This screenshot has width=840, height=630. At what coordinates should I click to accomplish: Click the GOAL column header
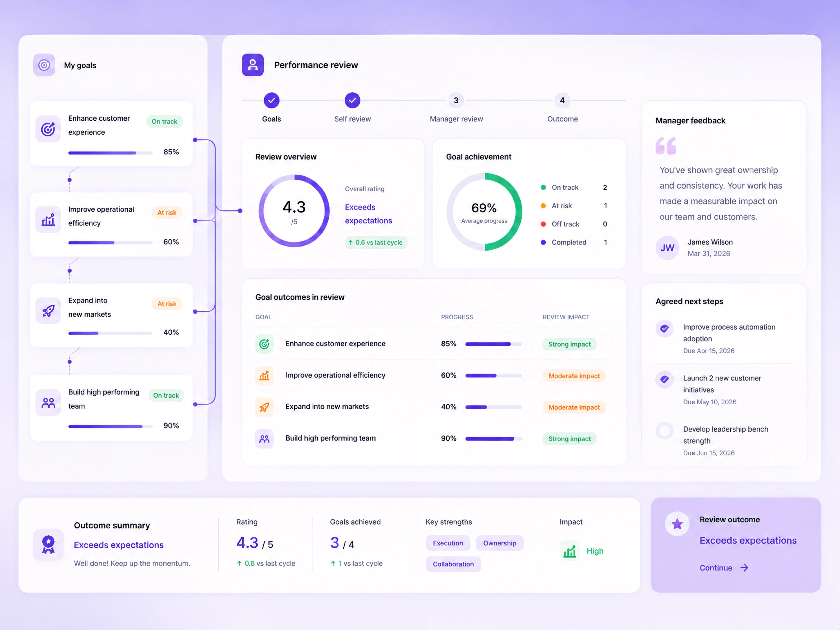tap(264, 317)
